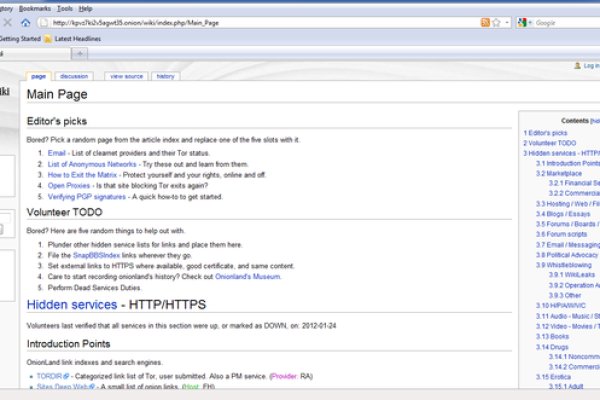The width and height of the screenshot is (600, 400).
Task: Jump to contents 3.13 Books
Action: tap(553, 336)
